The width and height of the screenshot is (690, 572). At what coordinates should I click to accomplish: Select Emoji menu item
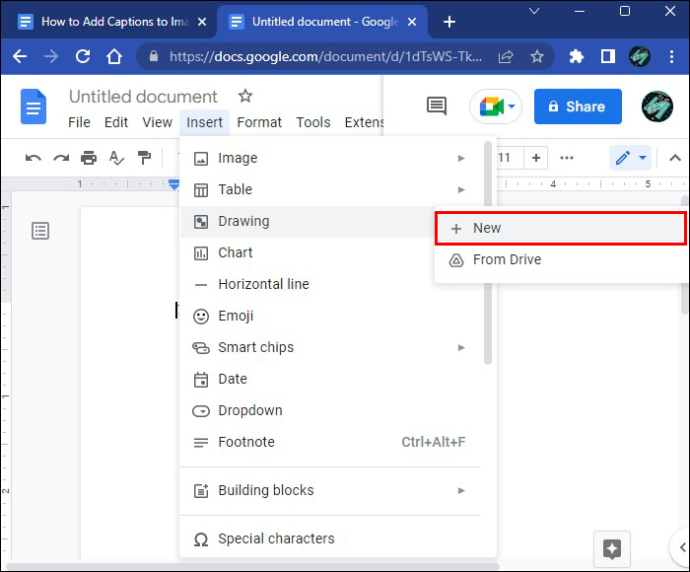point(330,316)
